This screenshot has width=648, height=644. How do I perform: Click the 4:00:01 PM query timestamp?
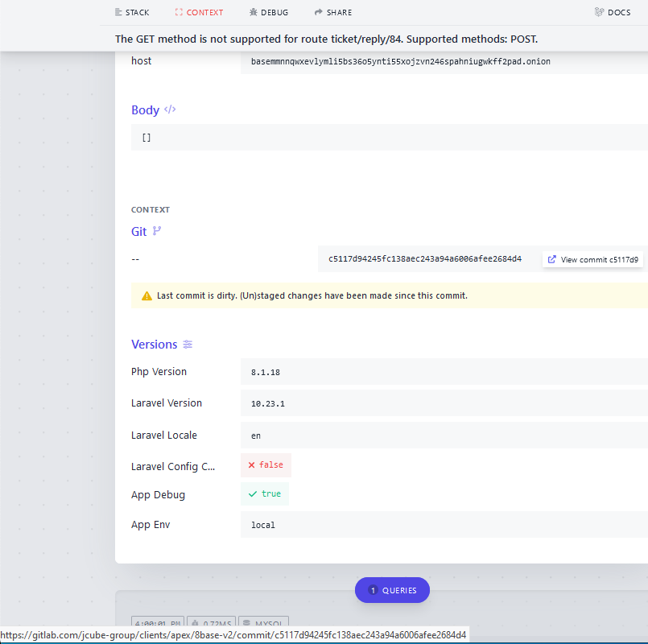[x=158, y=622]
